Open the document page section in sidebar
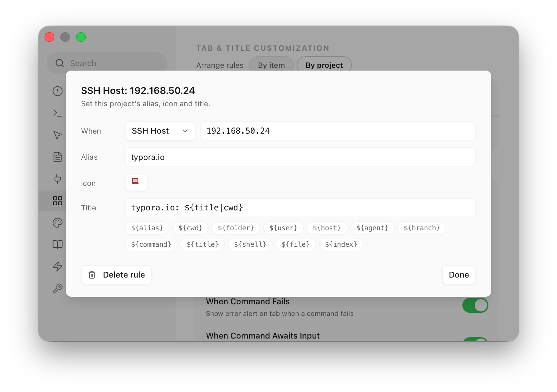This screenshot has width=557, height=392. 58,157
